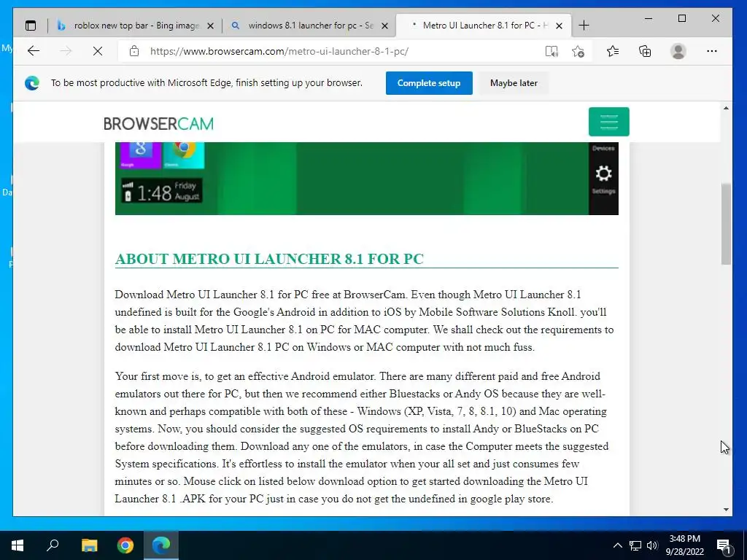Close the Metro UI Launcher tab

point(560,26)
